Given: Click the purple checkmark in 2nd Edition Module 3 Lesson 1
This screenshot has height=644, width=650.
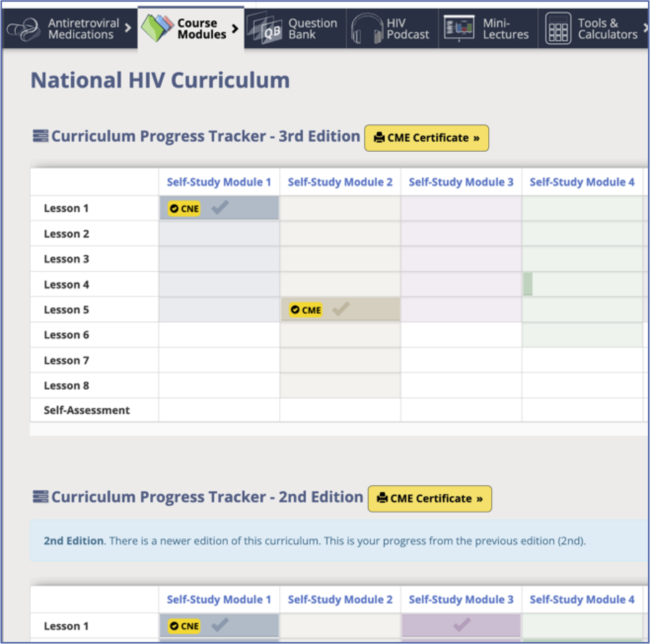Looking at the screenshot, I should [x=462, y=625].
